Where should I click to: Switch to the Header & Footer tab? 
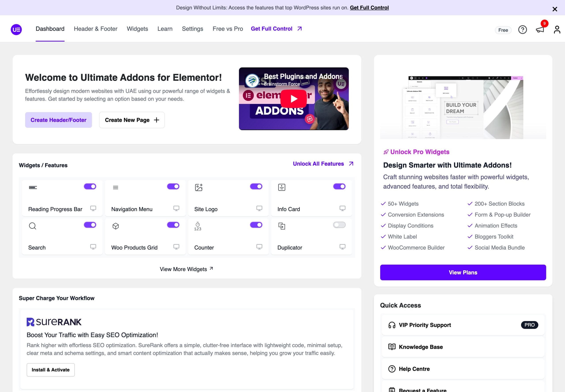click(x=96, y=29)
